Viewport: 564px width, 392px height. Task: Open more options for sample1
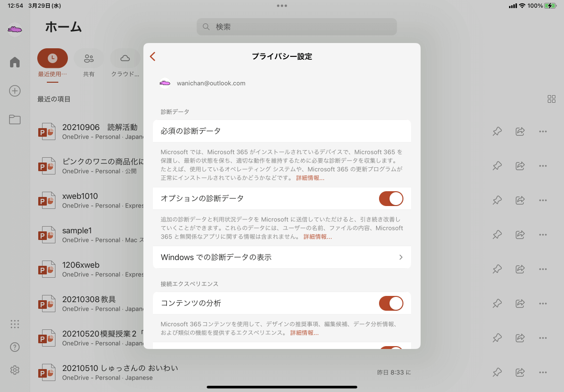[x=543, y=235]
